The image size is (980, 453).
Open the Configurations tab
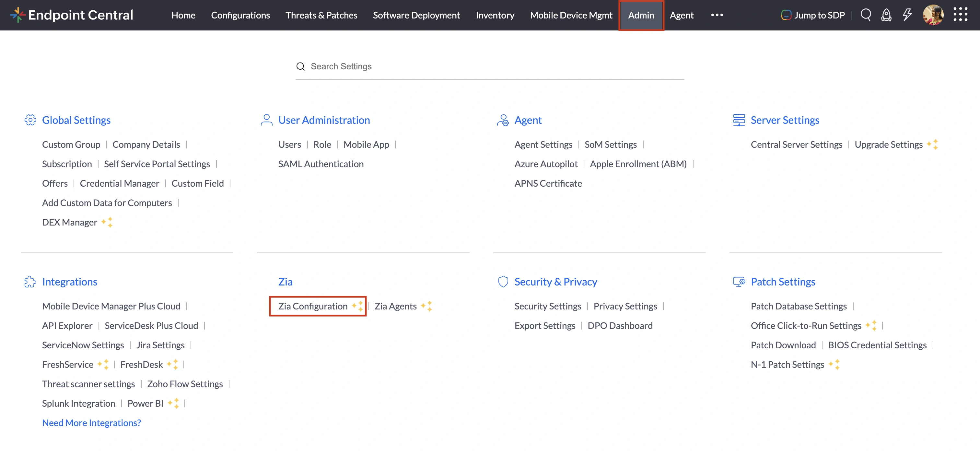pos(240,15)
